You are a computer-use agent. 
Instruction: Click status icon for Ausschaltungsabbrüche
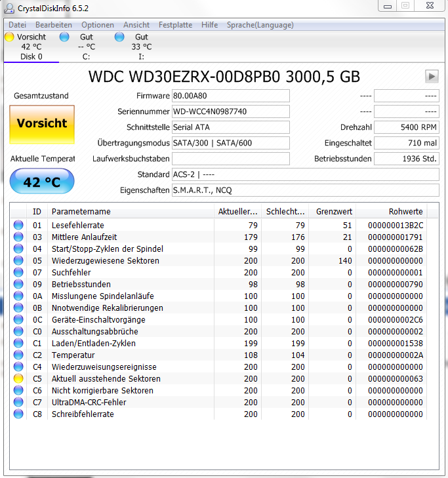point(18,331)
